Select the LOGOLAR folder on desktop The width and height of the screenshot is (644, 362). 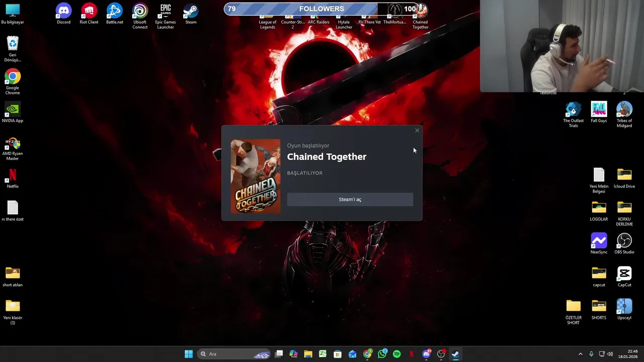pyautogui.click(x=599, y=211)
